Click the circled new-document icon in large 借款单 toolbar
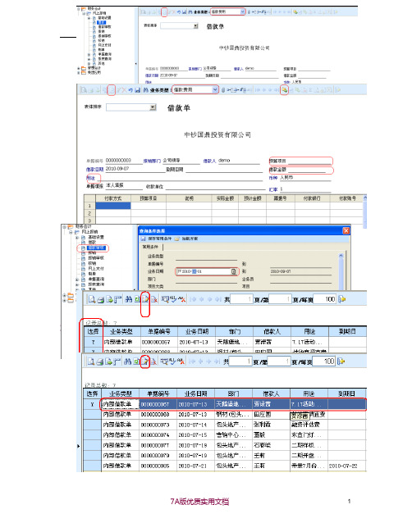 pos(112,90)
